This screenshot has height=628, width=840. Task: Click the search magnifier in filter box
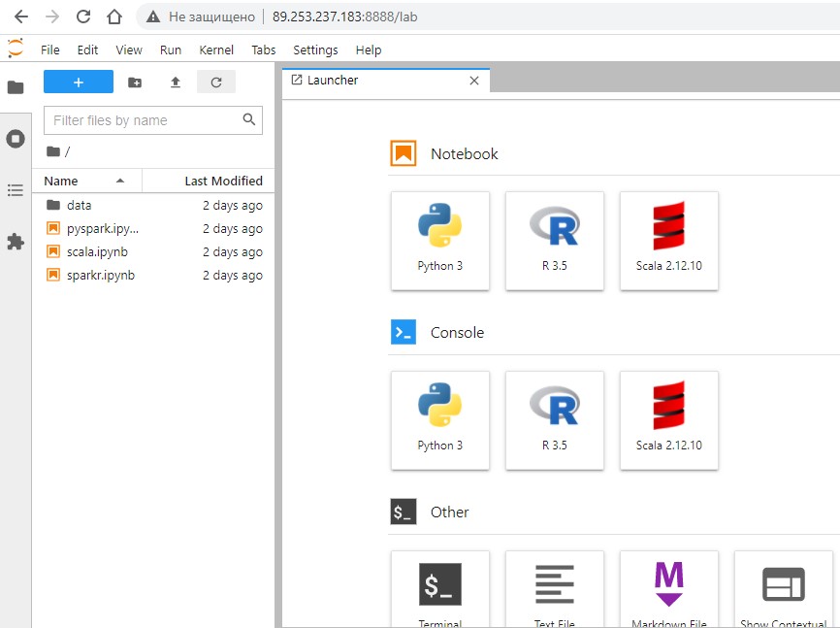coord(249,119)
